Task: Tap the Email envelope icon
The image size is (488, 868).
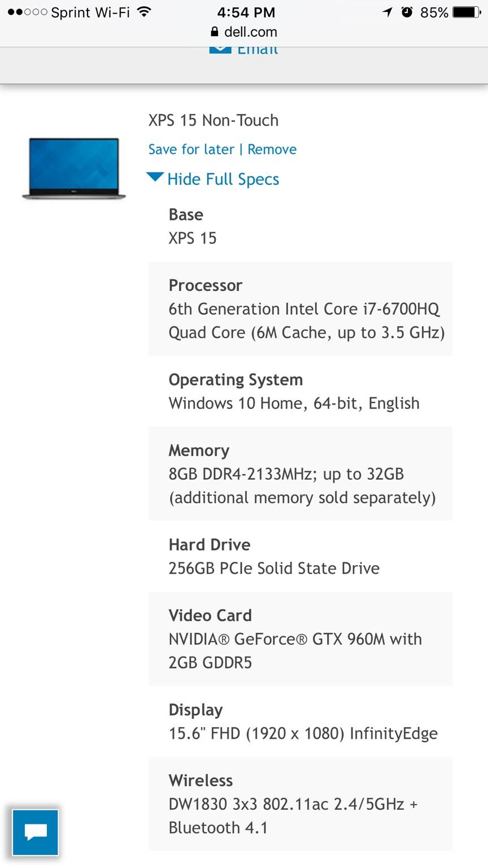Action: point(220,50)
